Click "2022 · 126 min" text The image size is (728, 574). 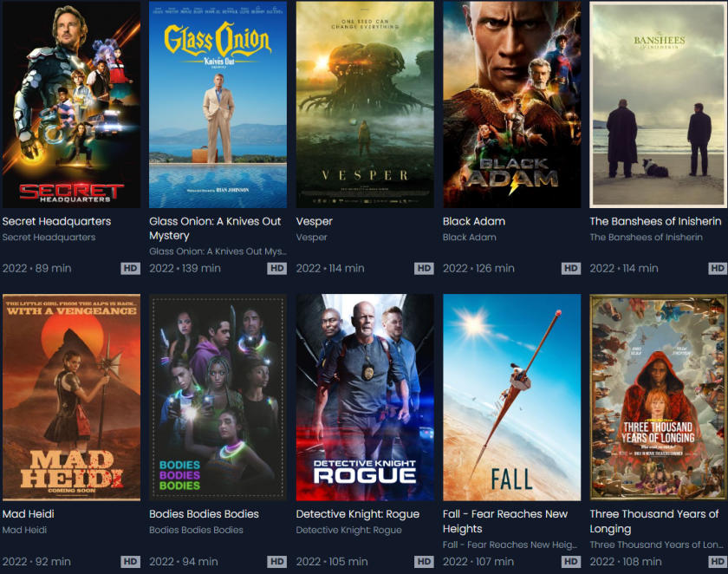tap(478, 269)
